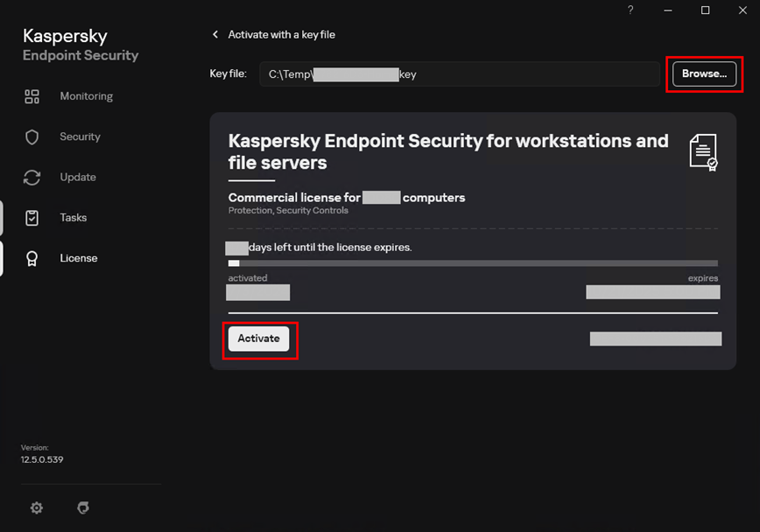Click the 'activated' label
The height and width of the screenshot is (532, 760).
248,278
